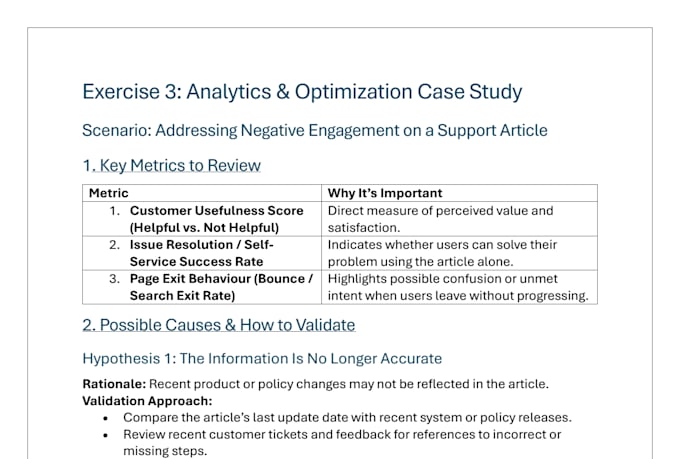Click the Hypothesis 1 heading
The height and width of the screenshot is (459, 680).
coord(262,359)
